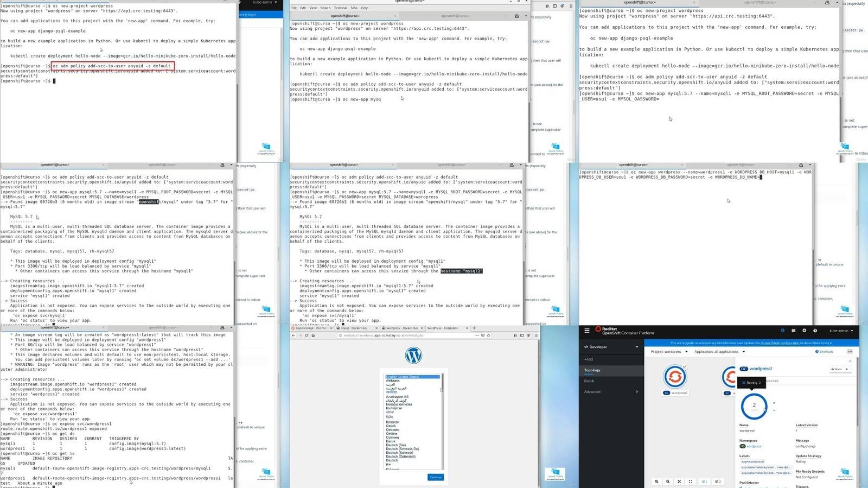This screenshot has height=488, width=868.
Task: Click +Add in the OpenShift sidebar
Action: (x=589, y=359)
